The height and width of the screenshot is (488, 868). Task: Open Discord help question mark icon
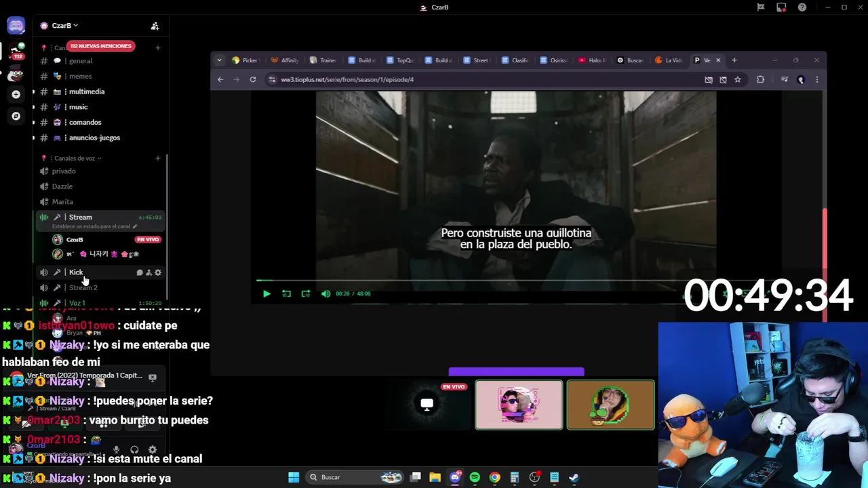[x=802, y=7]
